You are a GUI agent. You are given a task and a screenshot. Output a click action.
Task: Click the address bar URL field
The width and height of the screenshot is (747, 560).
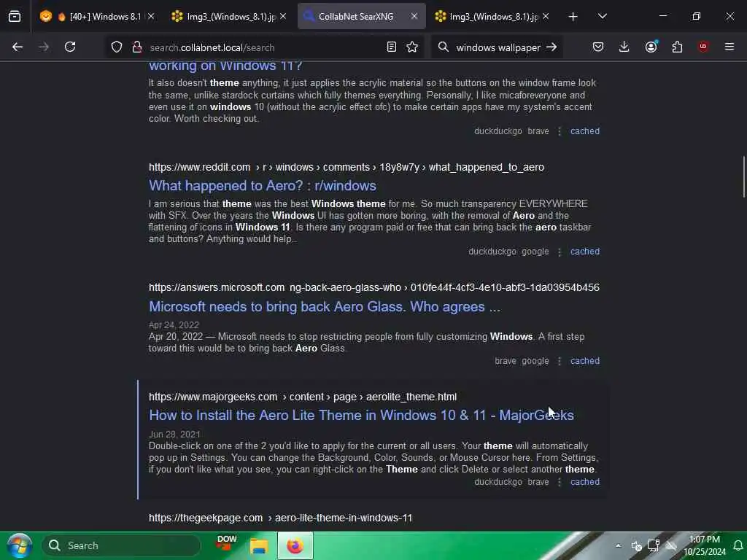click(264, 47)
